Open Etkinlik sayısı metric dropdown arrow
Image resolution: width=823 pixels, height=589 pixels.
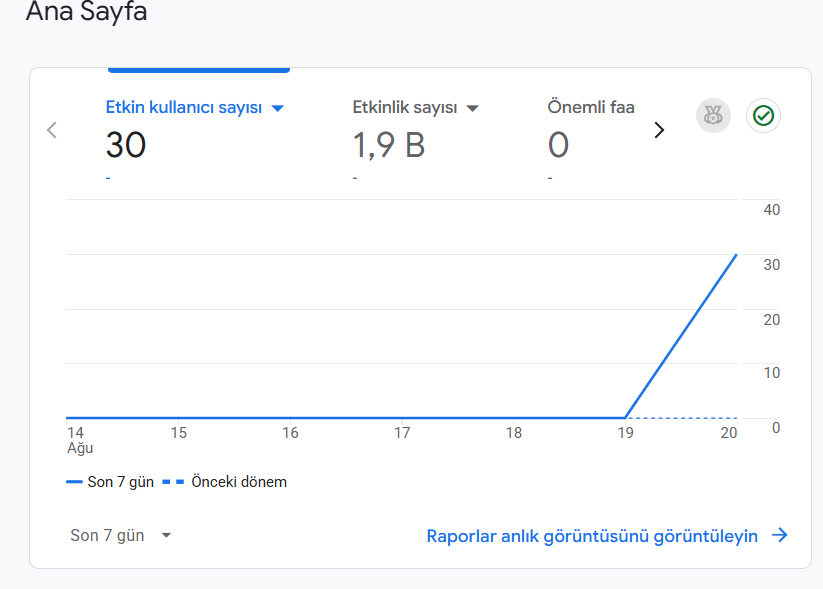point(472,108)
